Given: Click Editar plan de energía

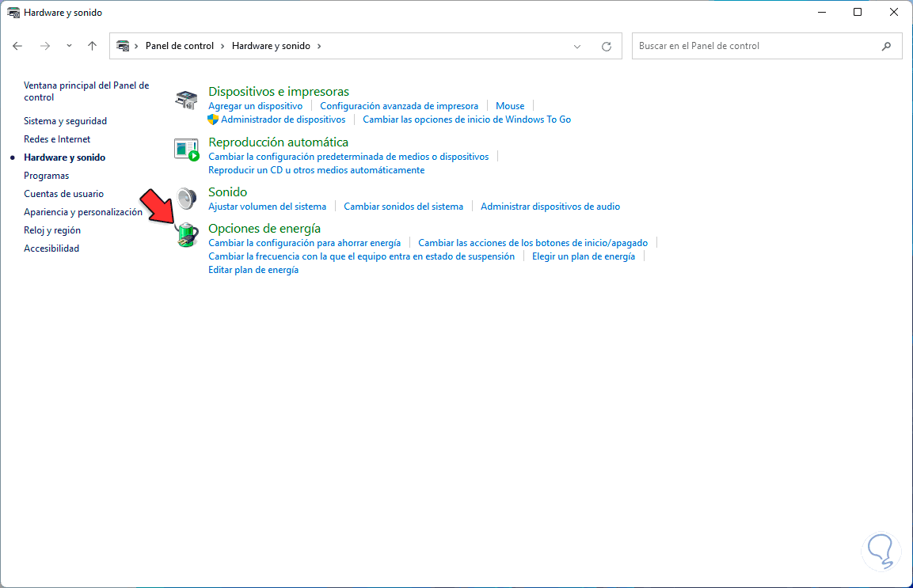Looking at the screenshot, I should pos(253,270).
